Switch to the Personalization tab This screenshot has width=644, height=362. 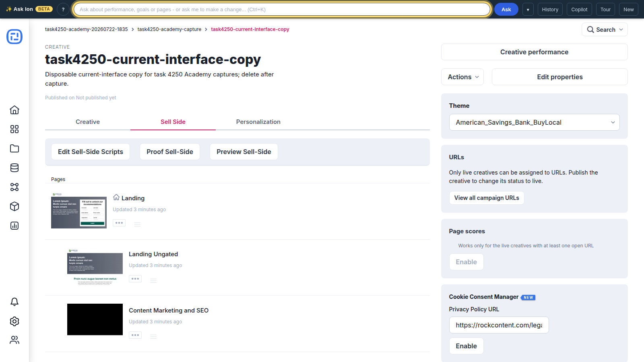258,122
